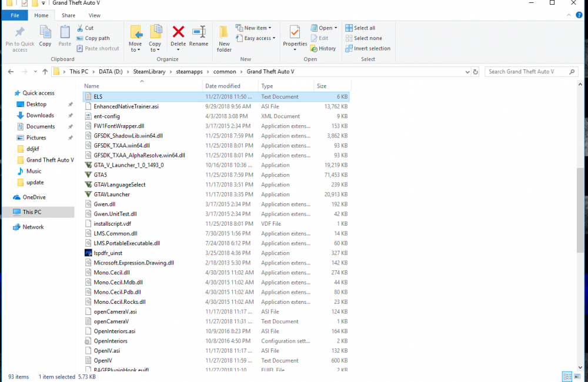
Task: Click the Paste clipboard icon
Action: click(x=65, y=32)
